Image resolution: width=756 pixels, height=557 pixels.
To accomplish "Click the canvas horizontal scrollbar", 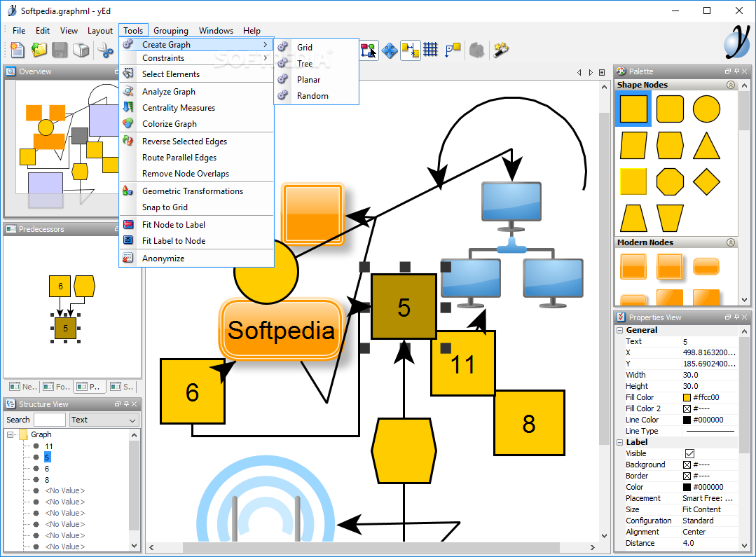I will pos(371,547).
